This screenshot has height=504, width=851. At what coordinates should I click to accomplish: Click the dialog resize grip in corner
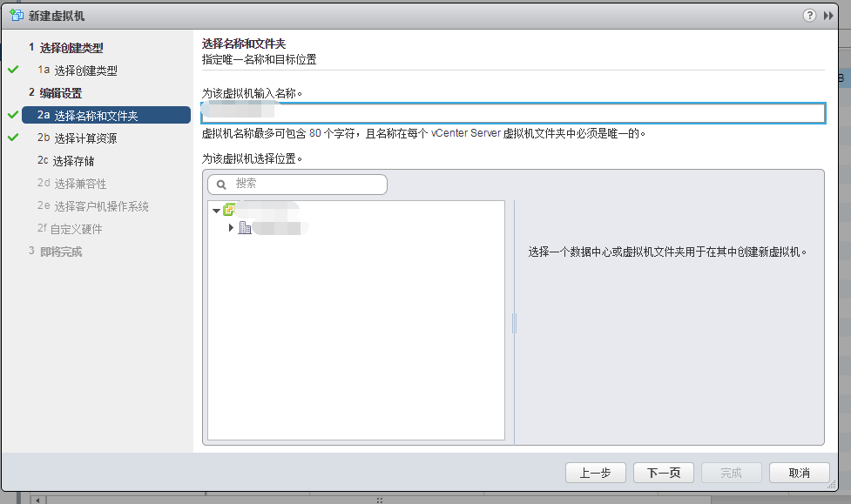tap(832, 486)
